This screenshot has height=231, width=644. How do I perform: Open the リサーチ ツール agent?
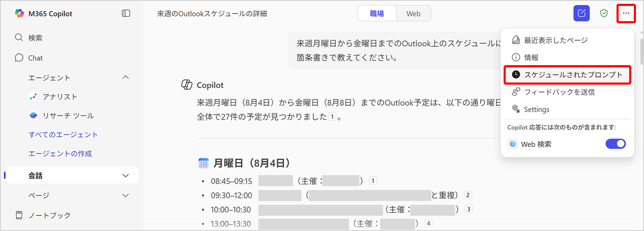tap(68, 116)
